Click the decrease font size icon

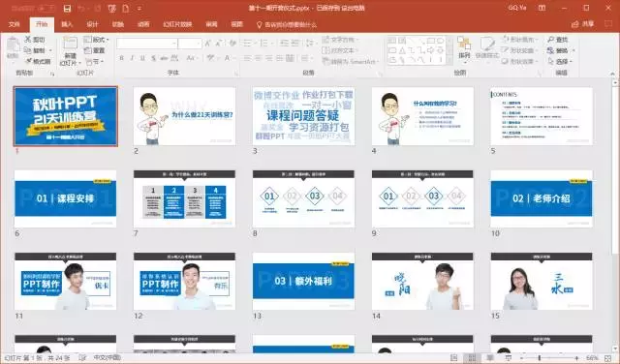click(218, 44)
